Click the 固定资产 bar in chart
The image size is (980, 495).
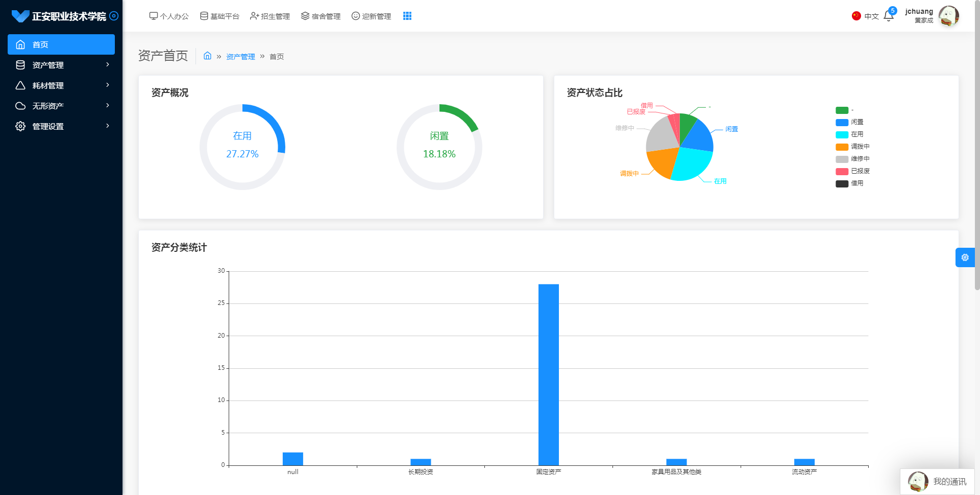[549, 374]
